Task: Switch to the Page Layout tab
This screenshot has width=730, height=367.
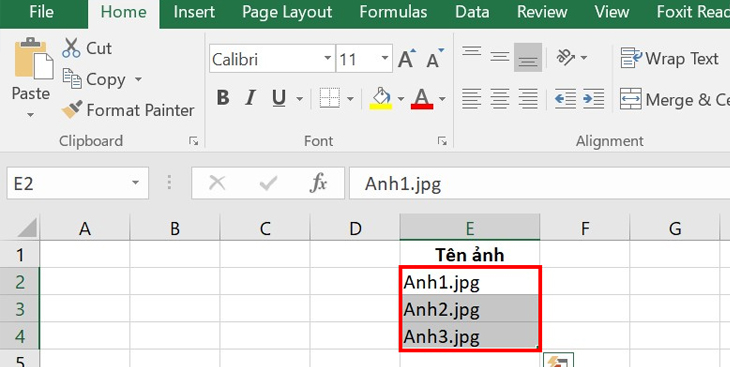Action: pos(287,13)
